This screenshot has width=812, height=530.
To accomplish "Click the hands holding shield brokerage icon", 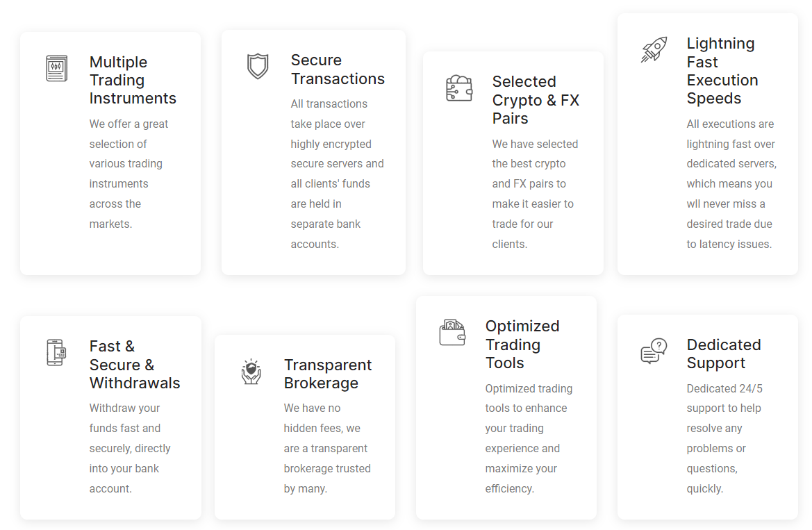I will point(251,372).
